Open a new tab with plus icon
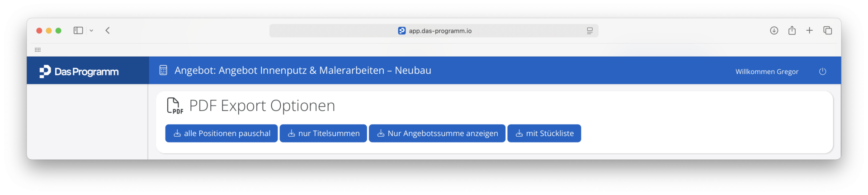Viewport: 868px width, 195px height. point(809,30)
